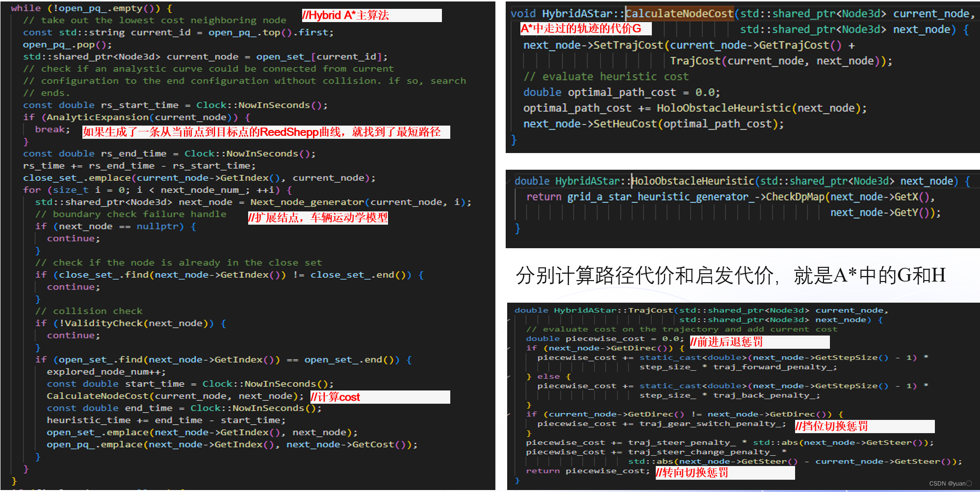Click the 'const double start_time' declaration

190,384
